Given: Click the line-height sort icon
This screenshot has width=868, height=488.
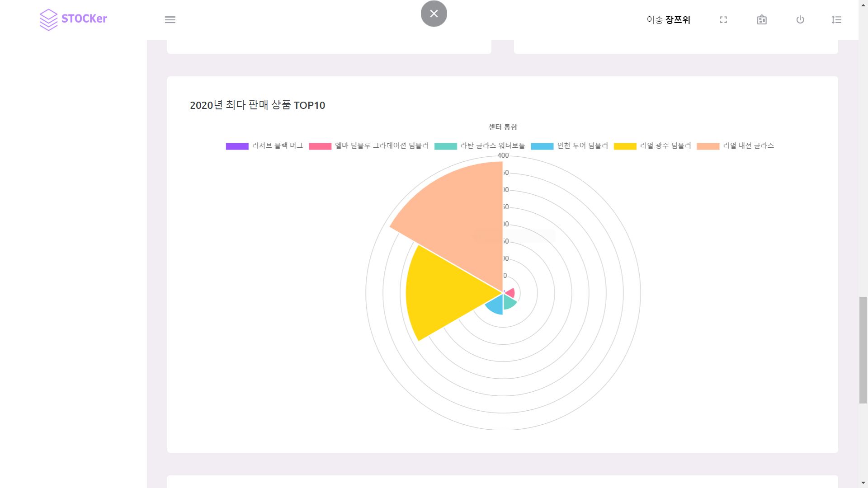Looking at the screenshot, I should [836, 19].
